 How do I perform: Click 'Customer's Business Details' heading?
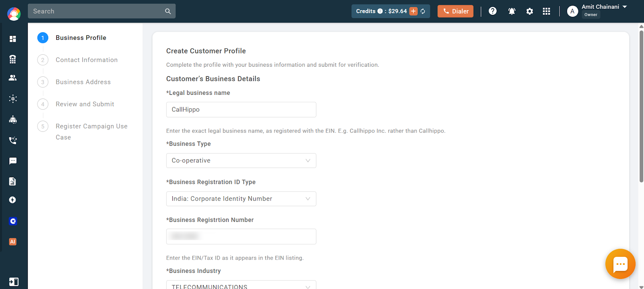click(x=213, y=79)
